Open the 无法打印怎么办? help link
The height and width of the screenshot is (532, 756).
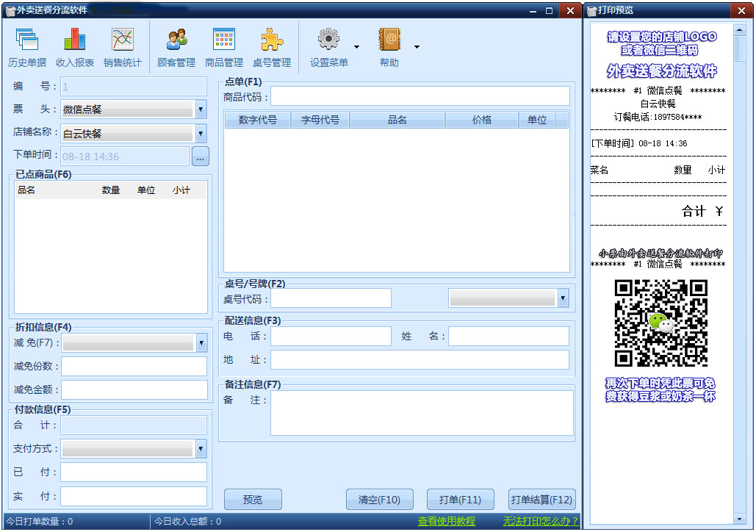[540, 522]
